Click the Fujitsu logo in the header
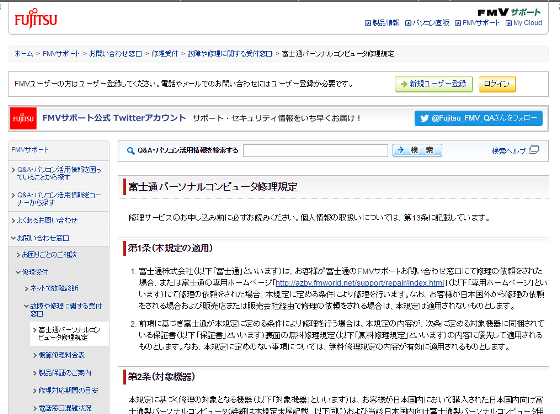The width and height of the screenshot is (560, 414). pyautogui.click(x=36, y=19)
